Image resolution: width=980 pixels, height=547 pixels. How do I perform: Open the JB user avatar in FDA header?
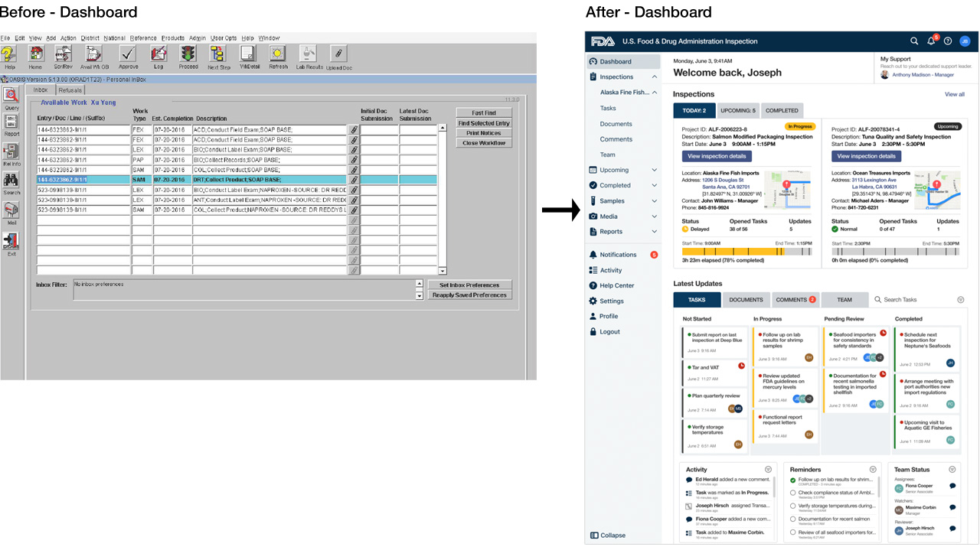pyautogui.click(x=965, y=41)
